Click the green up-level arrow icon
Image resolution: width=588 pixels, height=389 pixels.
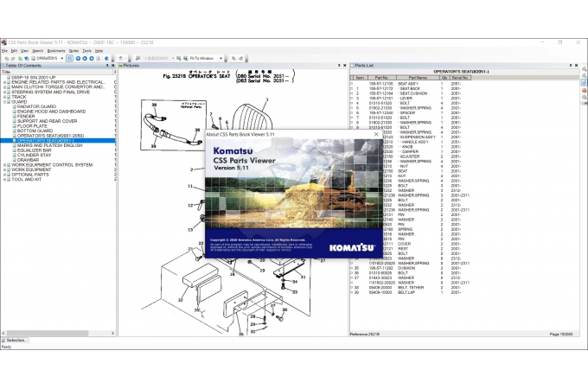click(20, 59)
